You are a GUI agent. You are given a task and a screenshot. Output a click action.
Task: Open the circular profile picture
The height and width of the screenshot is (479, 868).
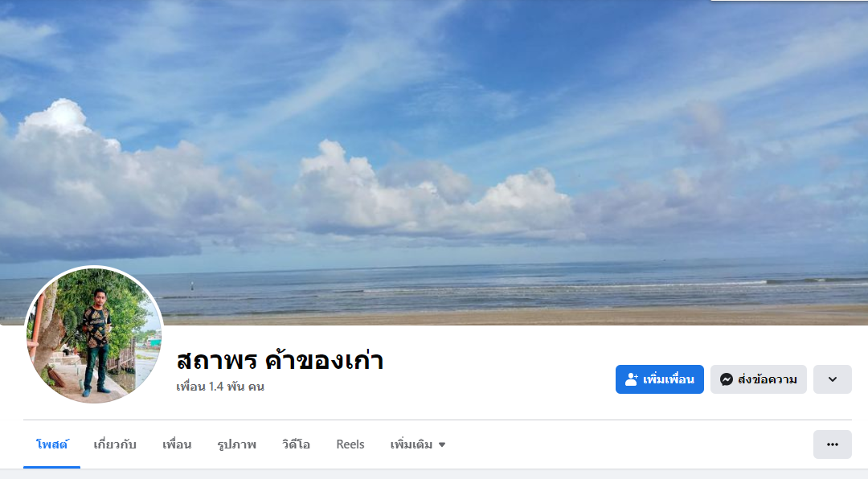pyautogui.click(x=94, y=334)
